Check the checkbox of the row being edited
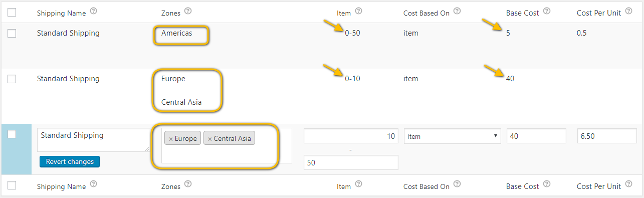644x198 pixels. (x=12, y=134)
